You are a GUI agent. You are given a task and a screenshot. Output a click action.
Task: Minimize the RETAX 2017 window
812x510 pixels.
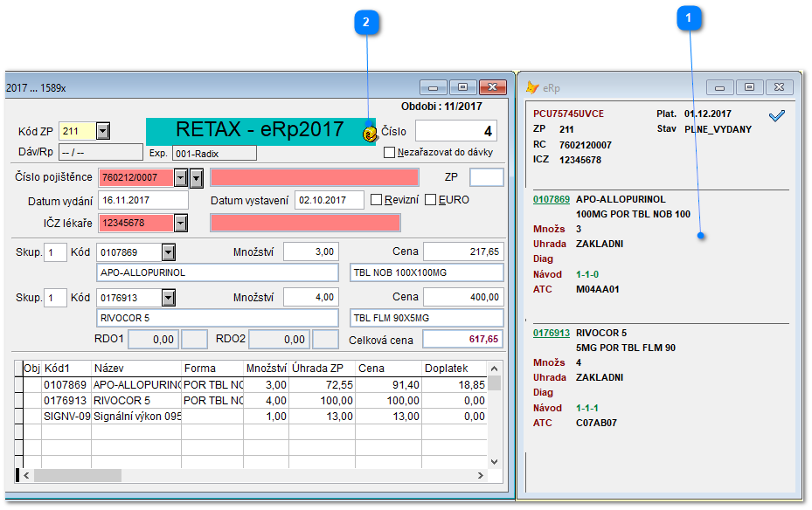(x=433, y=87)
